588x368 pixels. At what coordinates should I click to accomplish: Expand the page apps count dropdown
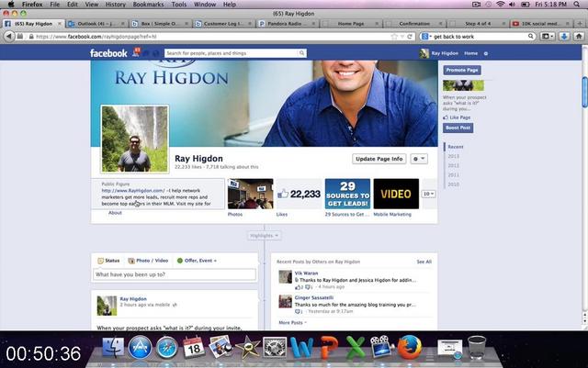[x=429, y=194]
